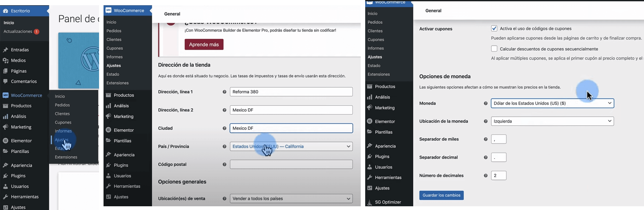Open Ubicación de la moneda dropdown

tap(552, 121)
